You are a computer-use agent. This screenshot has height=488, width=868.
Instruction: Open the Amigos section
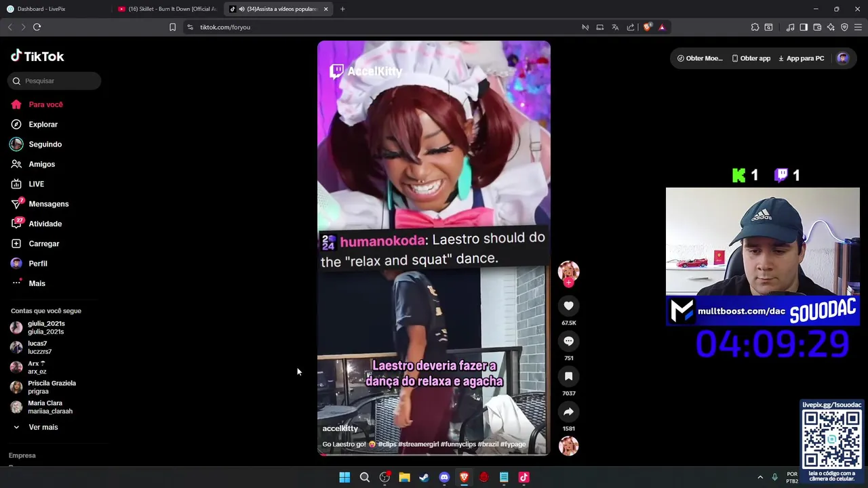[33, 164]
